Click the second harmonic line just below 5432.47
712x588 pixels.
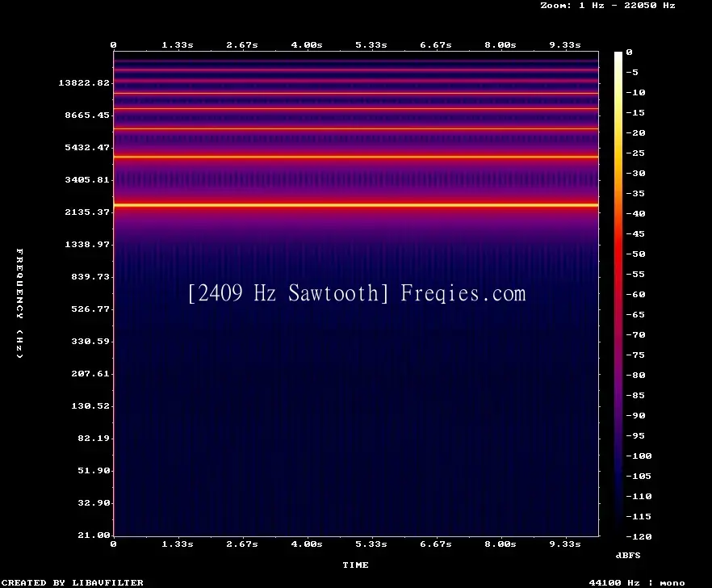click(356, 157)
